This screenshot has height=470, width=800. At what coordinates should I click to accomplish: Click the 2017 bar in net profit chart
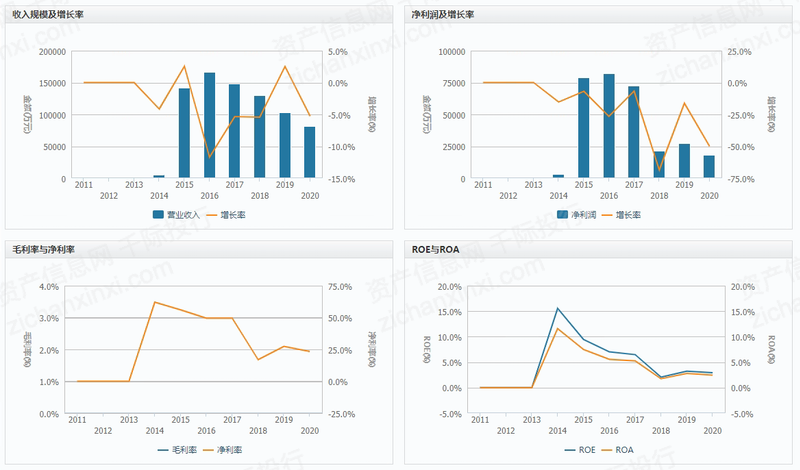click(x=634, y=132)
